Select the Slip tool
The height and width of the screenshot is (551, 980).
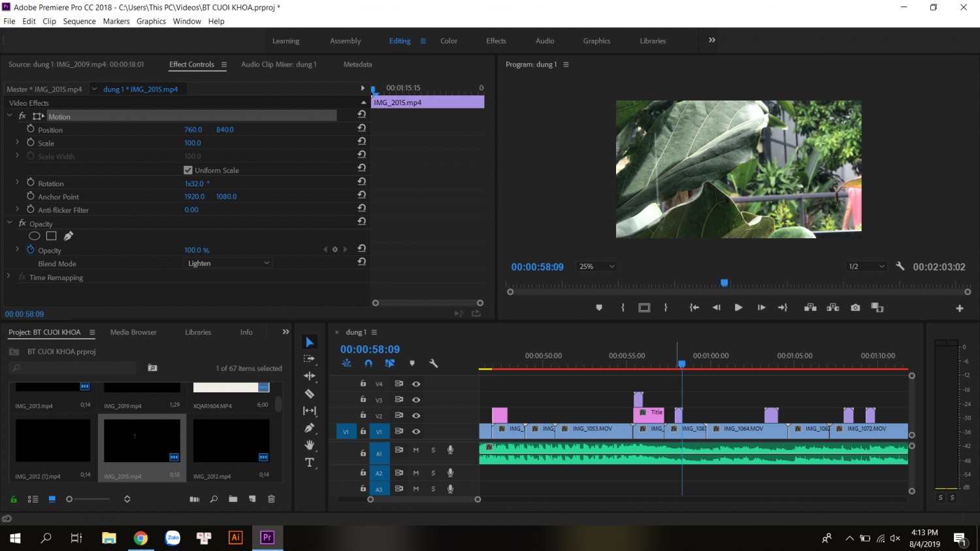(310, 411)
